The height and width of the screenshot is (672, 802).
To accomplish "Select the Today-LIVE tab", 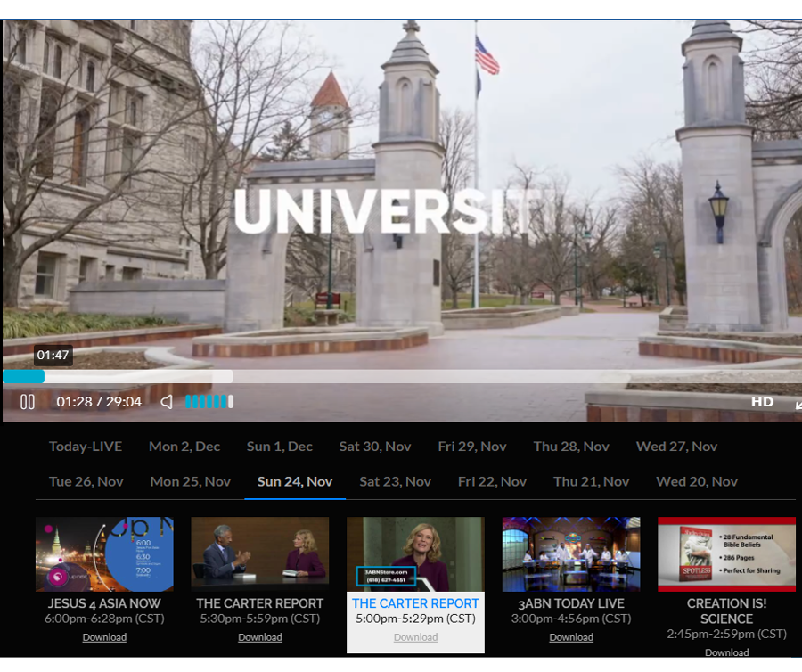I will click(x=86, y=447).
